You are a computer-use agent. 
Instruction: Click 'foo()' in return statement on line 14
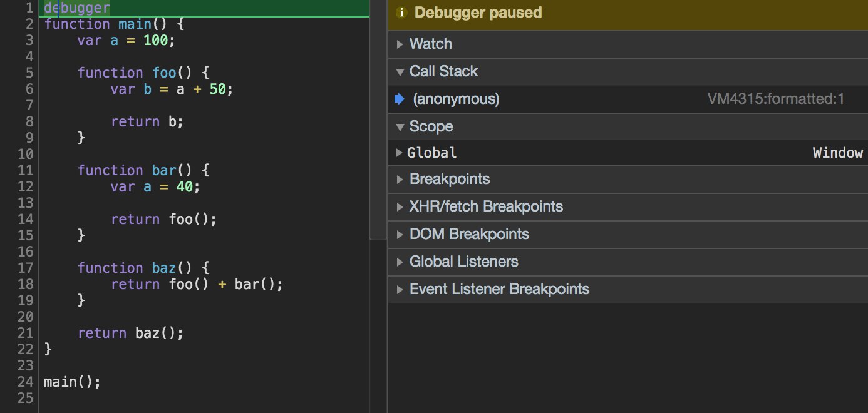(189, 220)
